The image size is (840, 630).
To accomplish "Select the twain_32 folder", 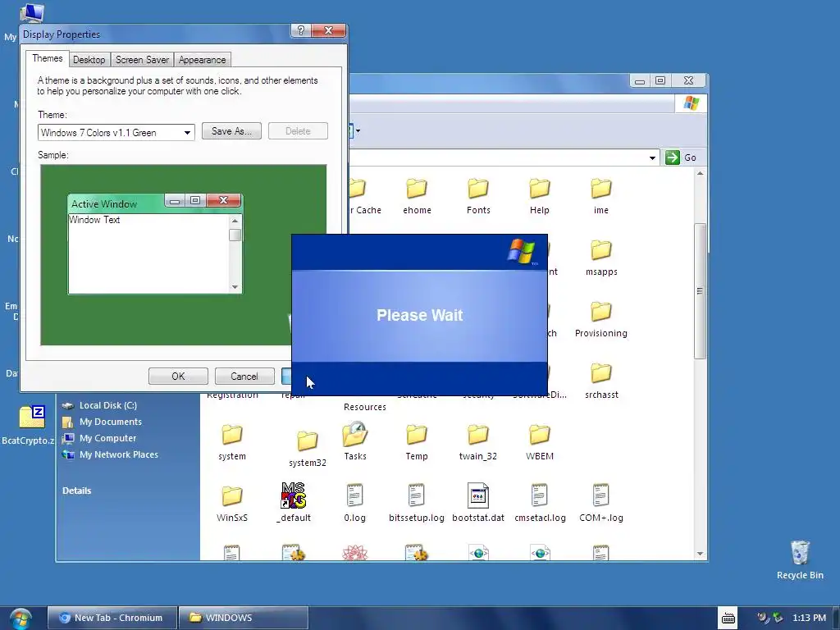I will pyautogui.click(x=478, y=442).
